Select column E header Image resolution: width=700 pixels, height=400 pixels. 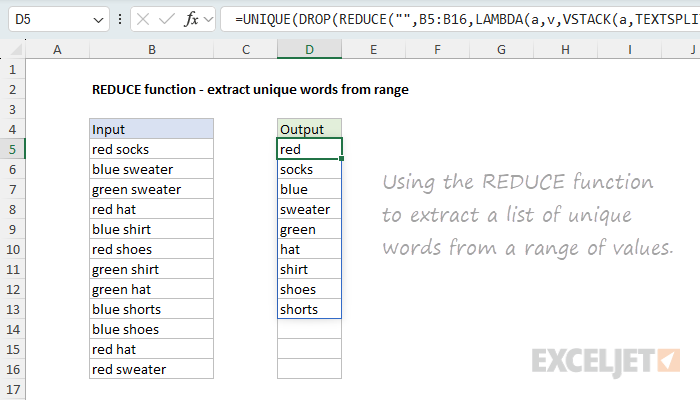click(373, 49)
